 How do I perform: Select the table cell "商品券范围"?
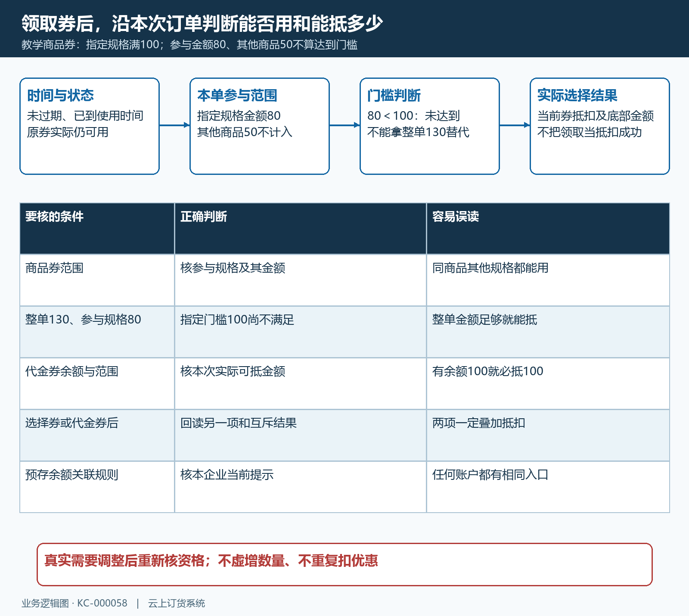pos(97,280)
